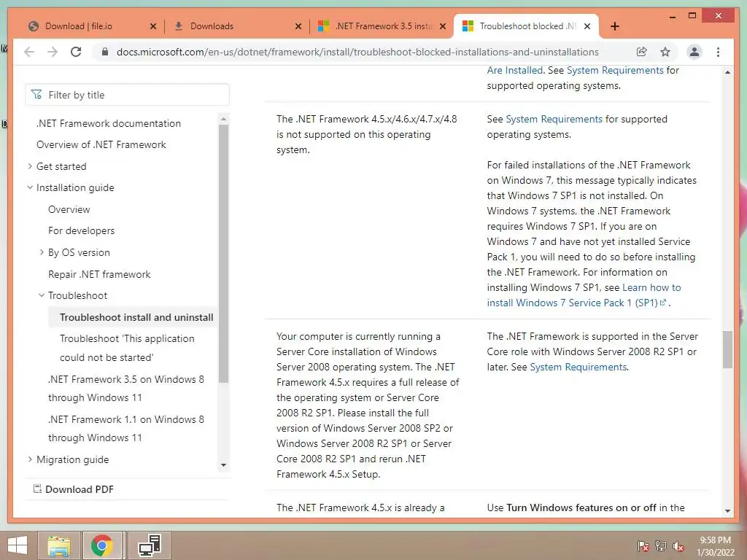Click the page scrollbar up arrow
747x560 pixels.
tap(727, 72)
